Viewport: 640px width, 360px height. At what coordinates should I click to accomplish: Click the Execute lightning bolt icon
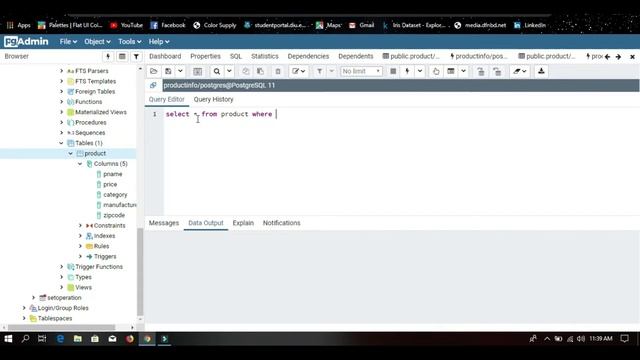407,71
